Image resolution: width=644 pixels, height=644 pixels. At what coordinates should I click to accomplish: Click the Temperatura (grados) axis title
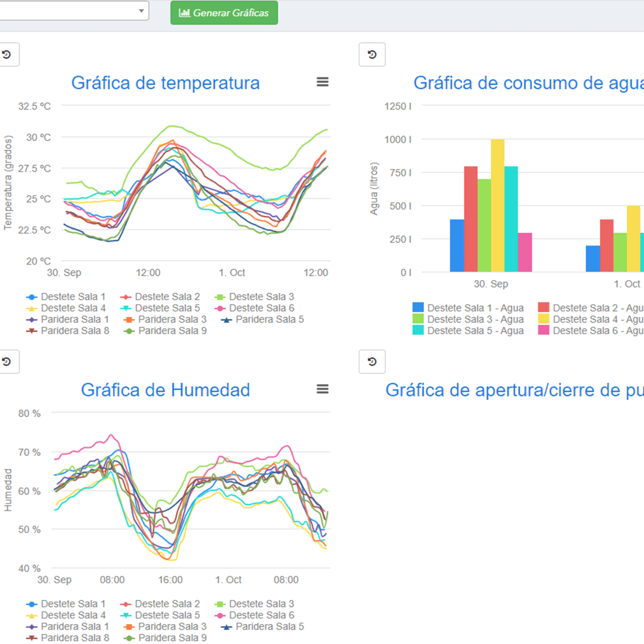[x=8, y=182]
